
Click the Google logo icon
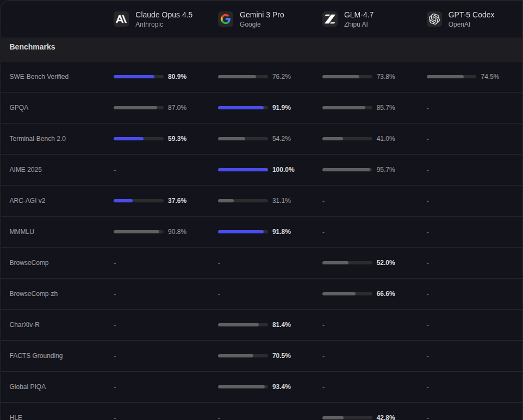point(226,19)
